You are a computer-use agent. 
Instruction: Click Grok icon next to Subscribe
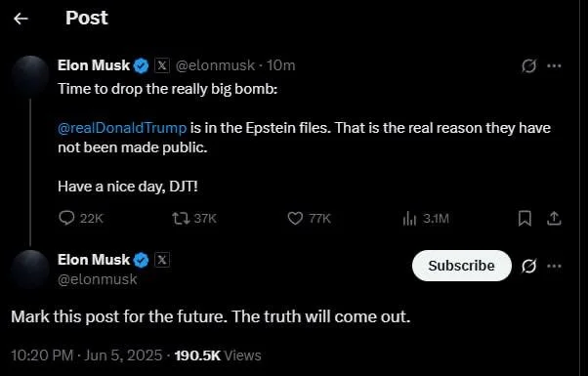point(528,266)
